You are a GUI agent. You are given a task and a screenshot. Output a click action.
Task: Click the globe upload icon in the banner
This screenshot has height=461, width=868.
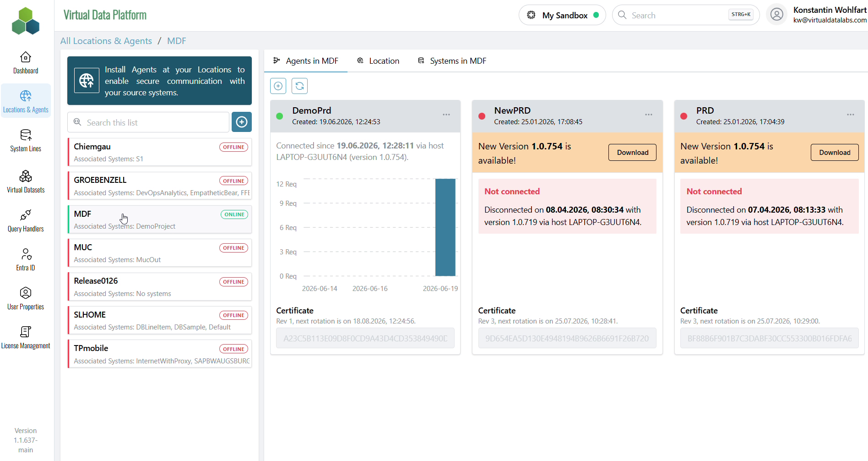point(87,81)
